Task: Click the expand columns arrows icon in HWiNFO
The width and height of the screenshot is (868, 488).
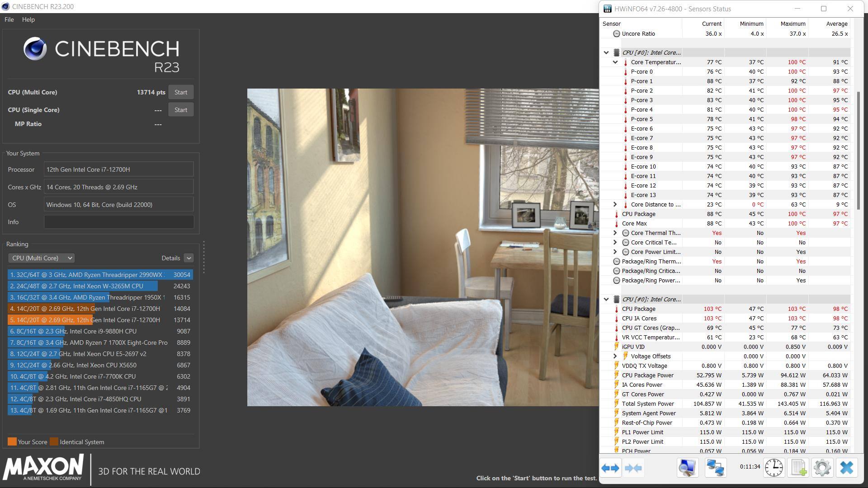Action: [x=610, y=468]
